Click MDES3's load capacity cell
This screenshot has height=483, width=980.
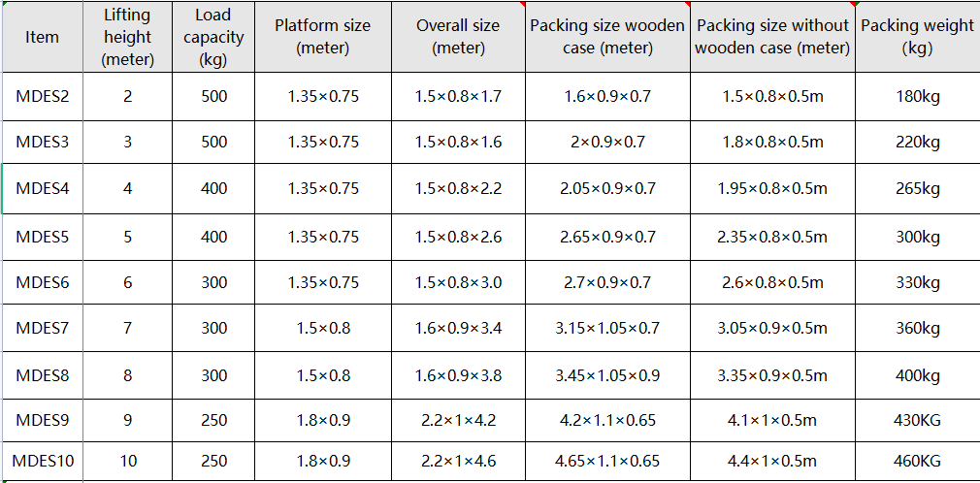coord(213,143)
